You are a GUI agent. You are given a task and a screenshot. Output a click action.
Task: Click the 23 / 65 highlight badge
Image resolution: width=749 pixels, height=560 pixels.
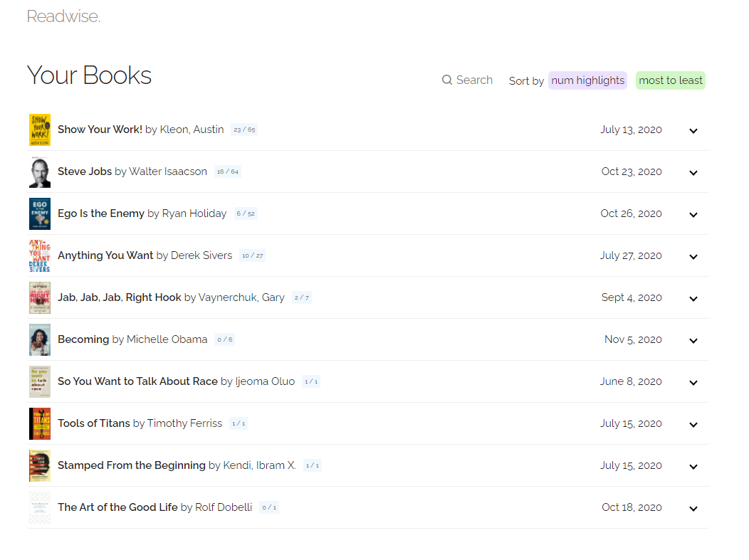tap(244, 130)
